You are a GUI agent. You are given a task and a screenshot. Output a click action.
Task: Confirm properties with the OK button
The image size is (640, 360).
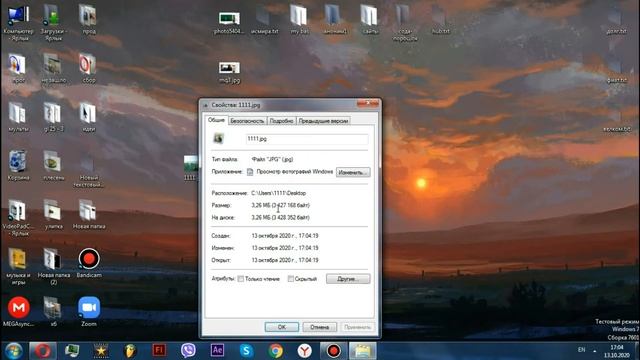tap(282, 327)
